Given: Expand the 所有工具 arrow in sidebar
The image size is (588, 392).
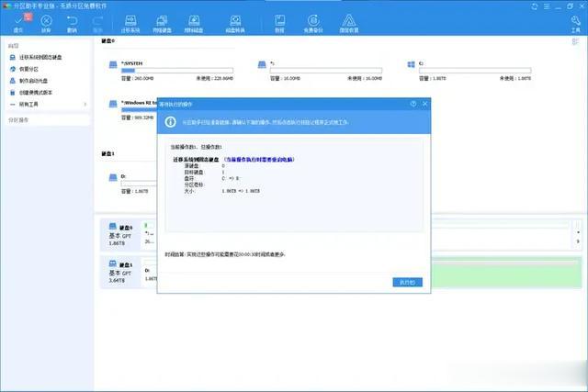Looking at the screenshot, I should pos(85,104).
